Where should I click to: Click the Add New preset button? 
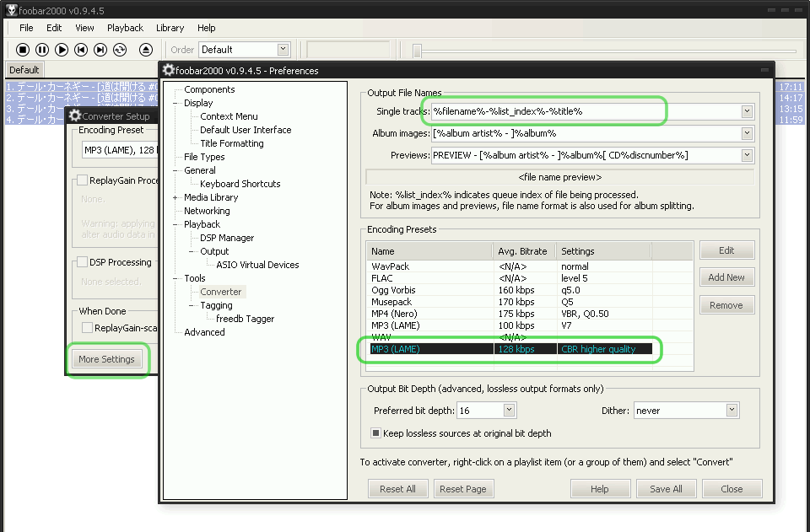coord(726,277)
